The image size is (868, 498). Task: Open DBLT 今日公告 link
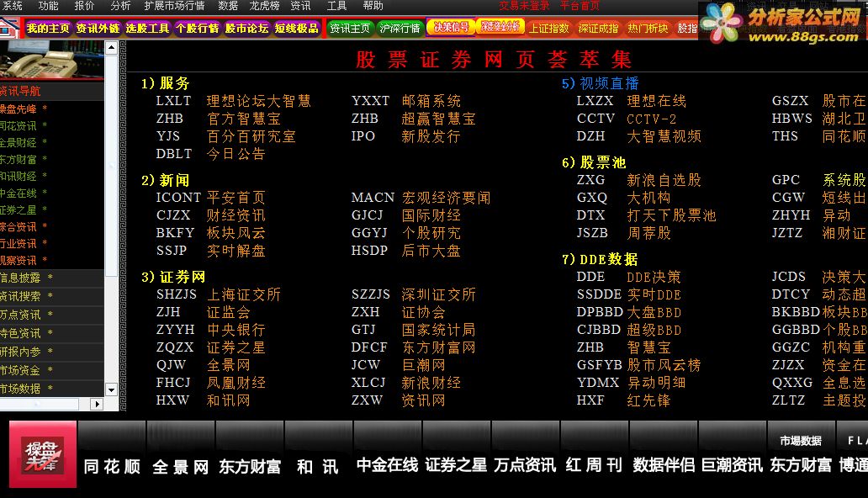[210, 153]
